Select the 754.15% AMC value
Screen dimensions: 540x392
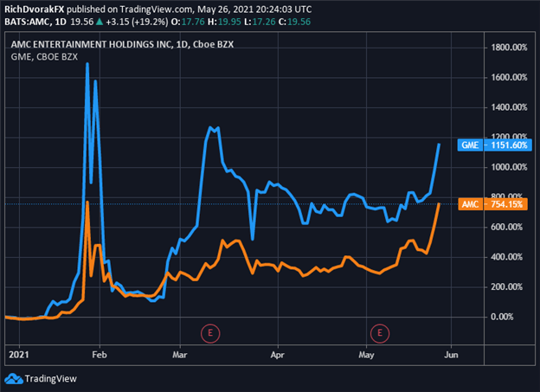tap(507, 204)
